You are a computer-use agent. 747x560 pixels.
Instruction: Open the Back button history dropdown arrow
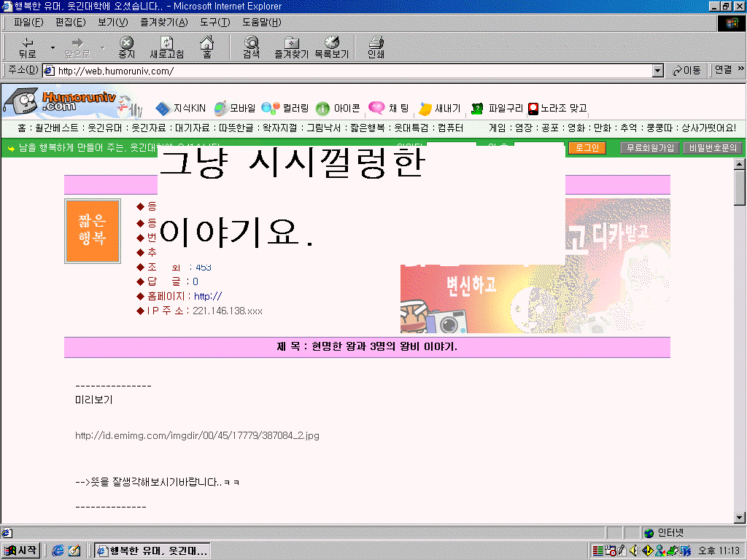coord(52,48)
